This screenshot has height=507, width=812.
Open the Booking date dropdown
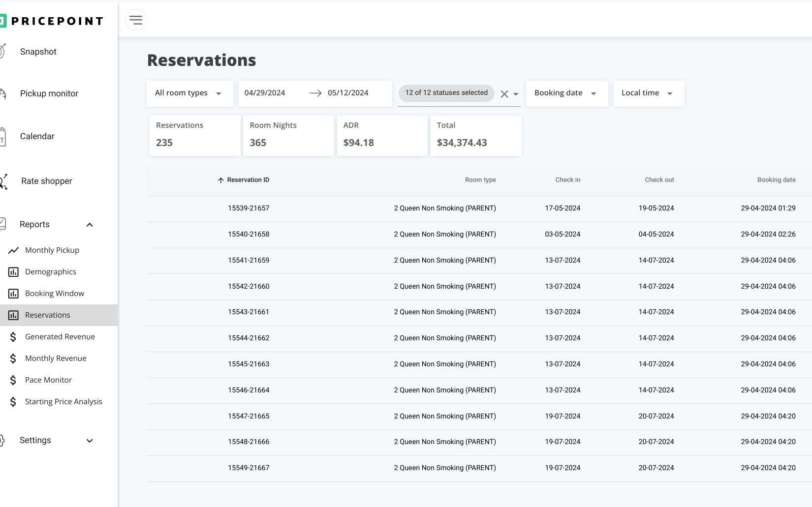(x=566, y=93)
